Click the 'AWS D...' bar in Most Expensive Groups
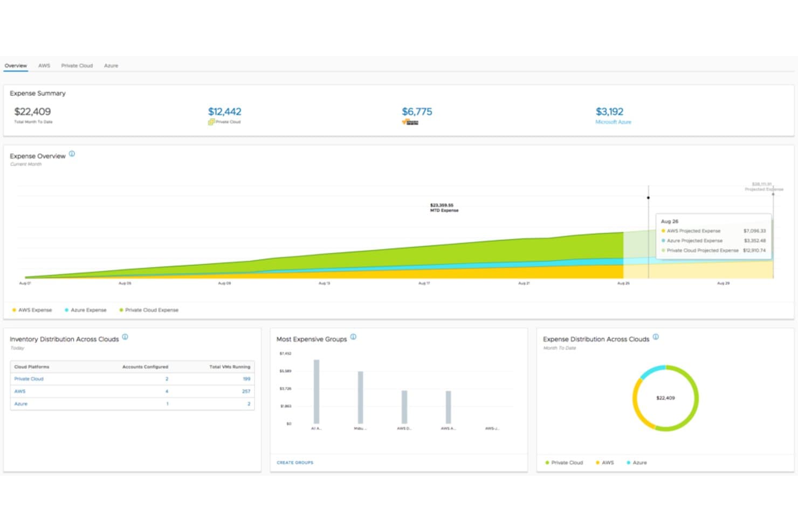 pyautogui.click(x=404, y=407)
